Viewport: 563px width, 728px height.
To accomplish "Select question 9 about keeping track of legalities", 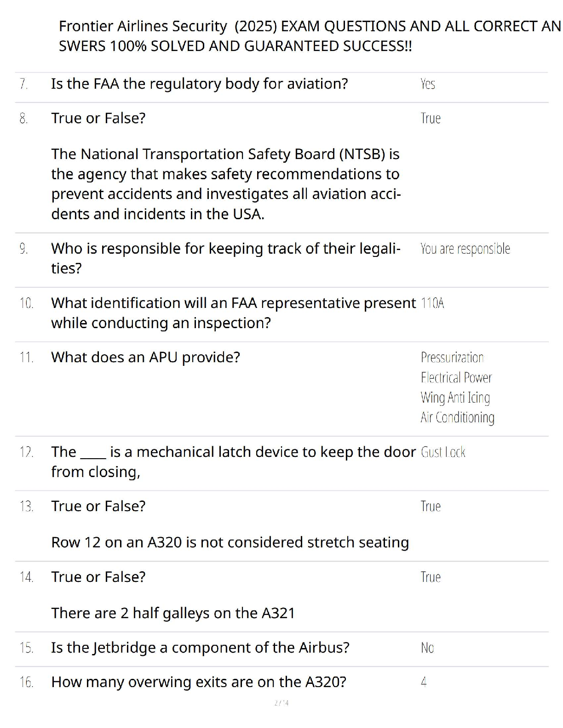I will [x=226, y=258].
